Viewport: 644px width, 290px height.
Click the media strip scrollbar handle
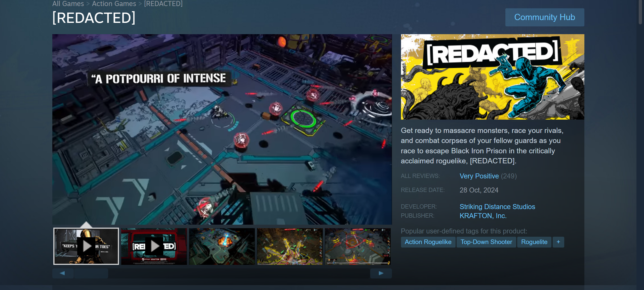point(91,273)
